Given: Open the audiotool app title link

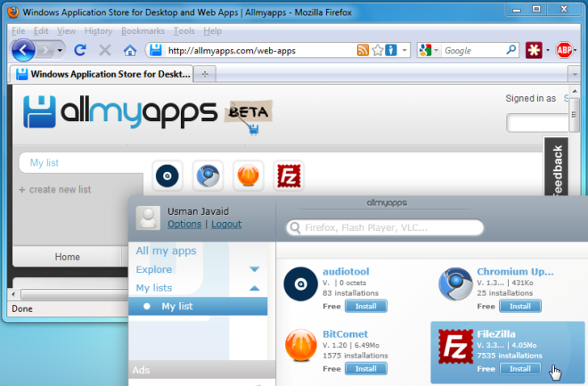Looking at the screenshot, I should pyautogui.click(x=346, y=271).
